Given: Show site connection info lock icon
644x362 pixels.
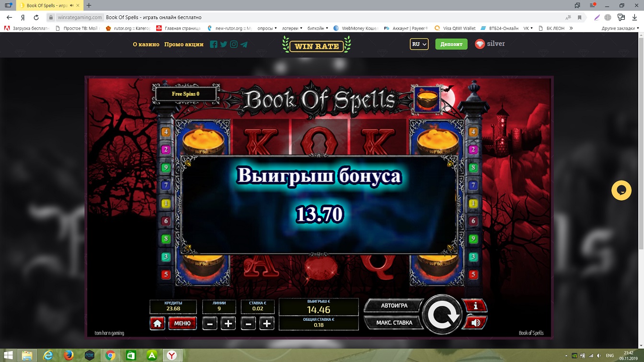Looking at the screenshot, I should [x=51, y=17].
